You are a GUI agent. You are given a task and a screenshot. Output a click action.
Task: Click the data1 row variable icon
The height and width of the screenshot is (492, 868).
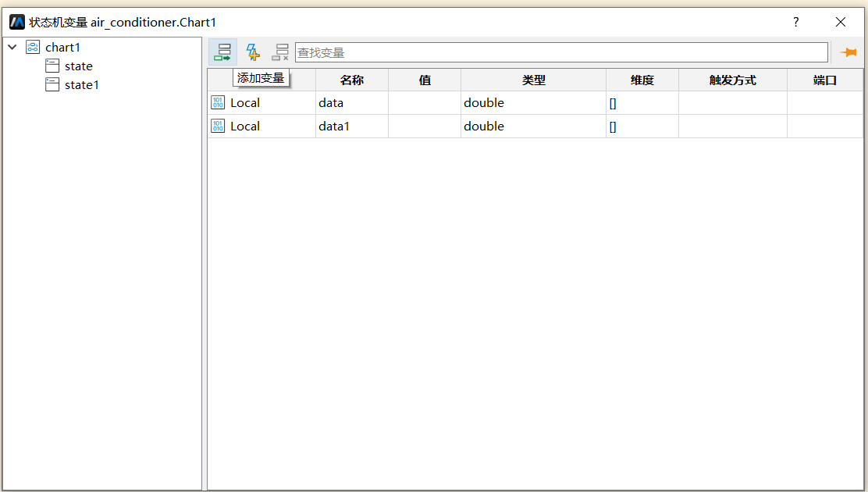click(x=218, y=126)
